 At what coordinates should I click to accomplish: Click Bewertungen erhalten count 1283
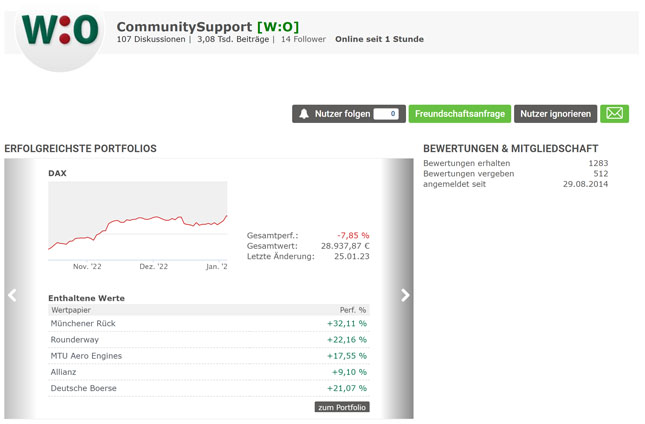coord(598,163)
